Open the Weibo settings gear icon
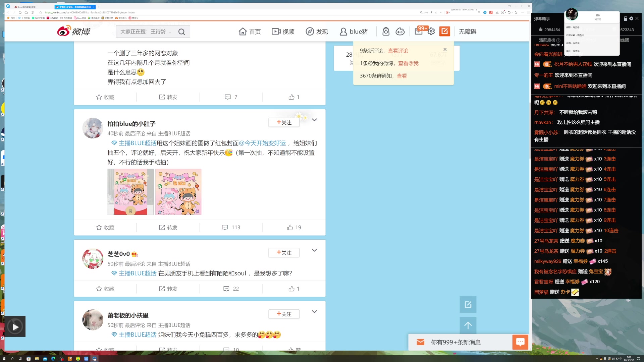Screen dimensions: 644x362 431,31
